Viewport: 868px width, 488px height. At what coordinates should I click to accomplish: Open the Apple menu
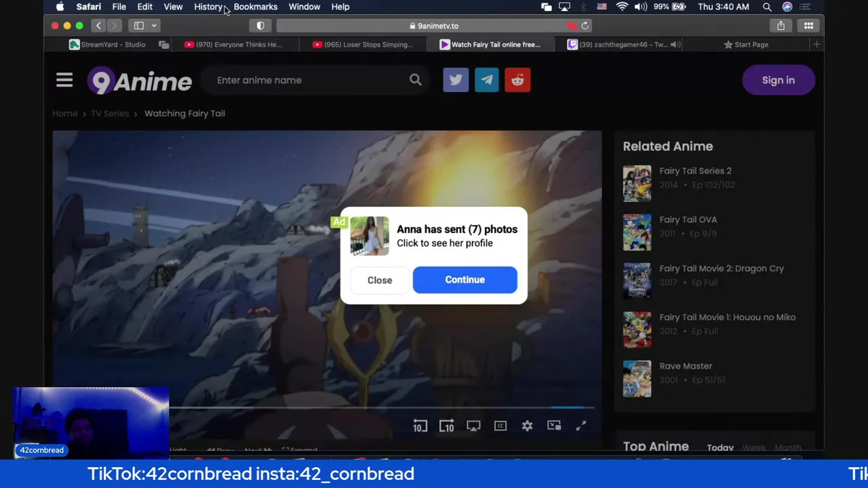coord(60,7)
